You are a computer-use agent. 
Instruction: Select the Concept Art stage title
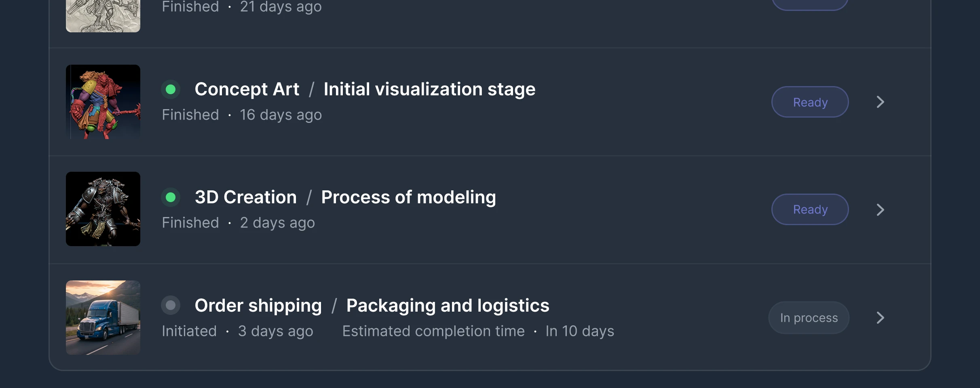point(247,89)
